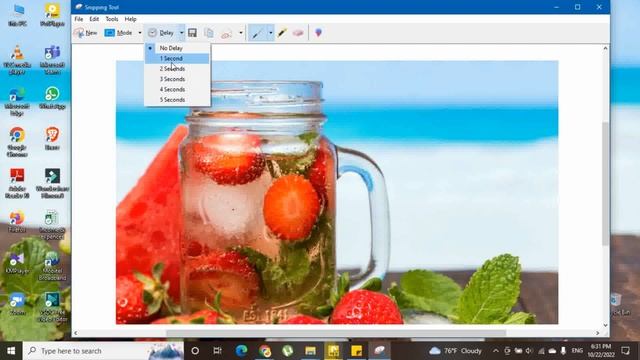Click the Mode button
640x360 pixels.
[118, 33]
